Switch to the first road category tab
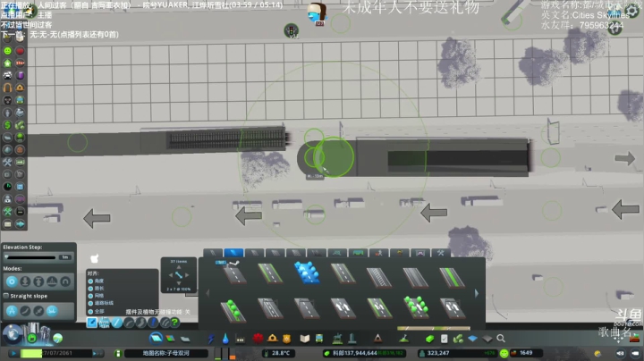This screenshot has width=644, height=361. tap(213, 253)
